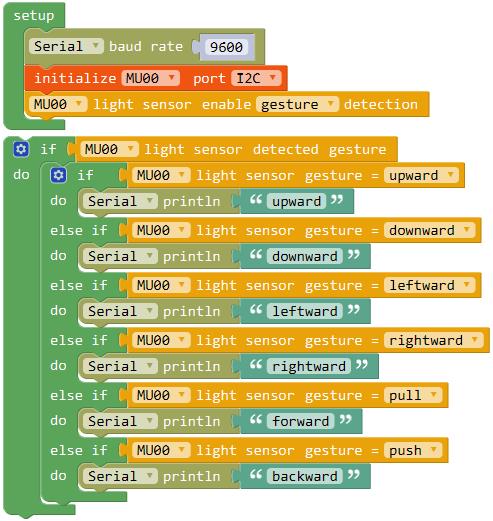Open the MU00 dropdown in the pull condition row
The height and width of the screenshot is (521, 493).
[x=161, y=395]
